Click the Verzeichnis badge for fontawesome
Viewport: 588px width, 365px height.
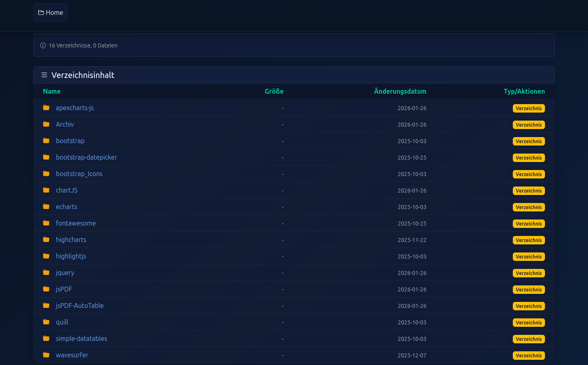[528, 224]
